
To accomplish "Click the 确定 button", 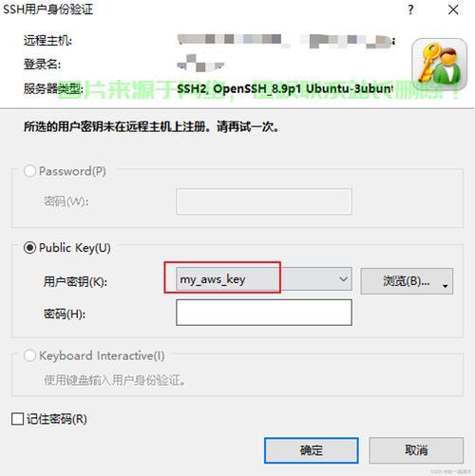I will pos(312,450).
